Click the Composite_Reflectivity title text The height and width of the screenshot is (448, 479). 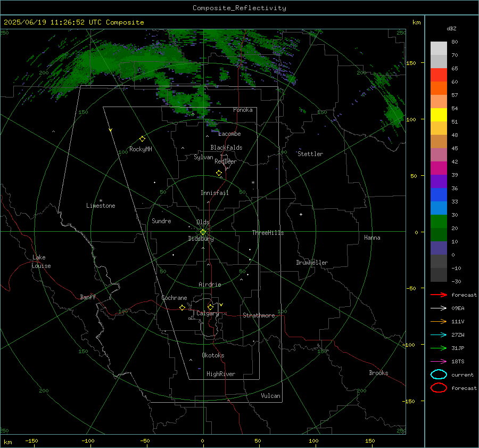pos(240,8)
